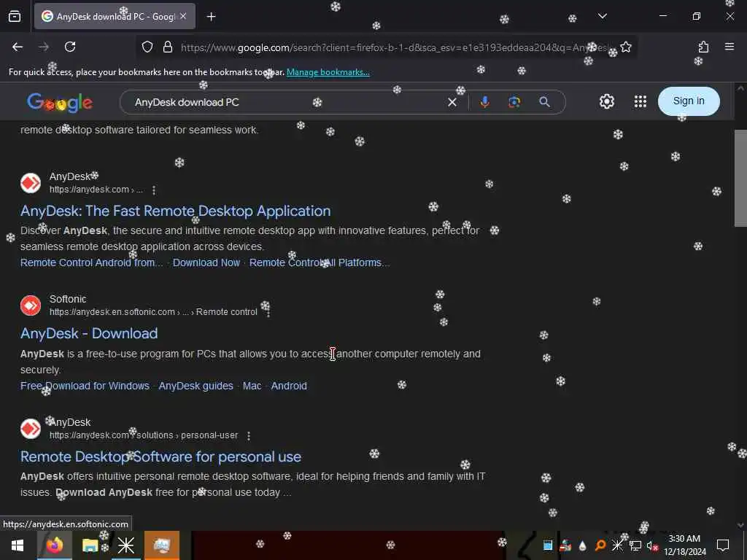
Task: Clear the search box with the X icon
Action: coord(452,102)
